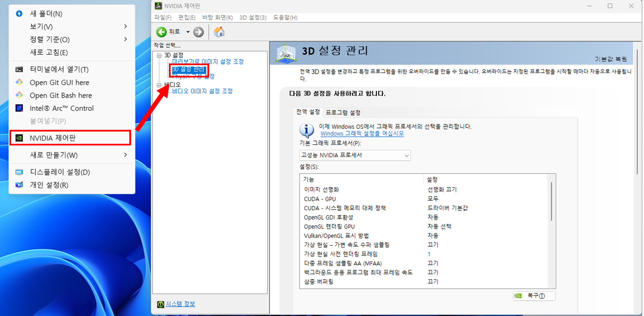Click NVIDIA 제어판 icon in context menu
The height and width of the screenshot is (316, 644).
(x=19, y=138)
